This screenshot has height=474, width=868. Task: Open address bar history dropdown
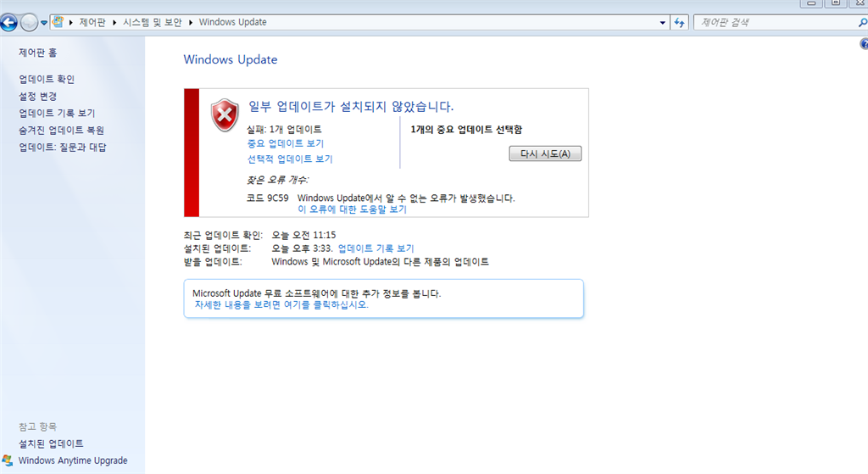pos(663,23)
